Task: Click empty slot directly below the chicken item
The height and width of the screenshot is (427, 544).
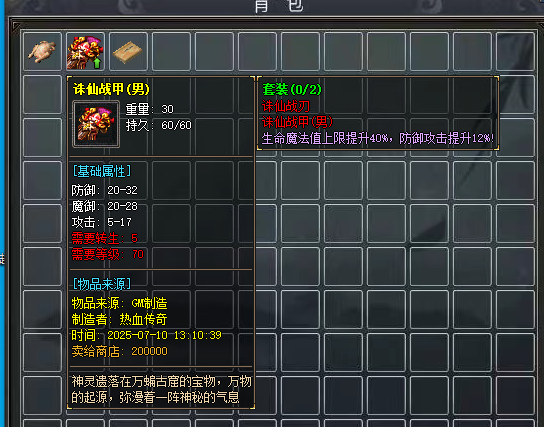Action: point(42,95)
